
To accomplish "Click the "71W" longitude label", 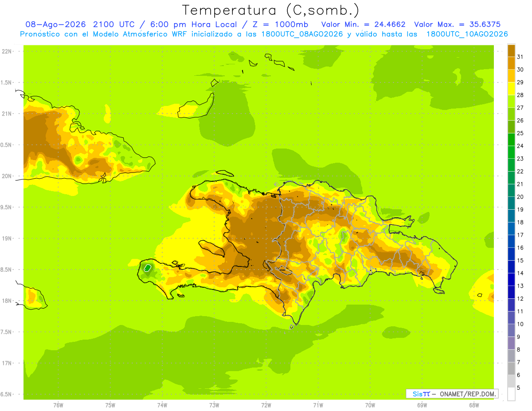I will tap(318, 405).
